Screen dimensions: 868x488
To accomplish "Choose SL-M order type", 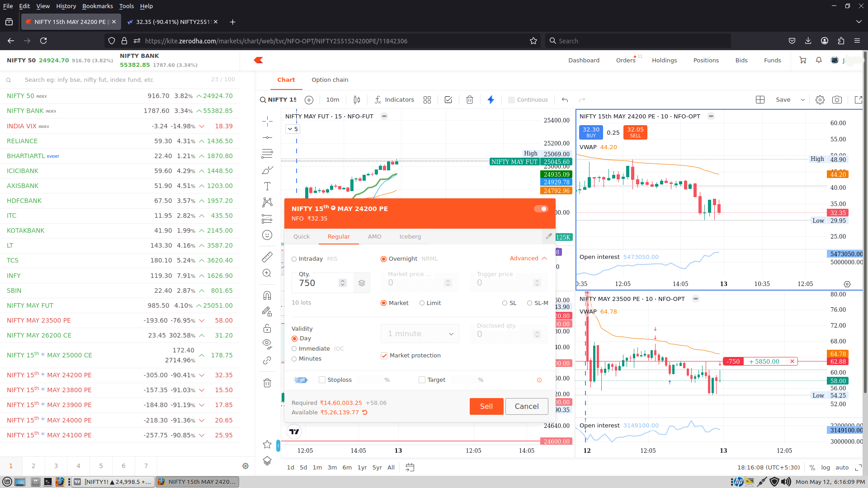I will coord(538,303).
